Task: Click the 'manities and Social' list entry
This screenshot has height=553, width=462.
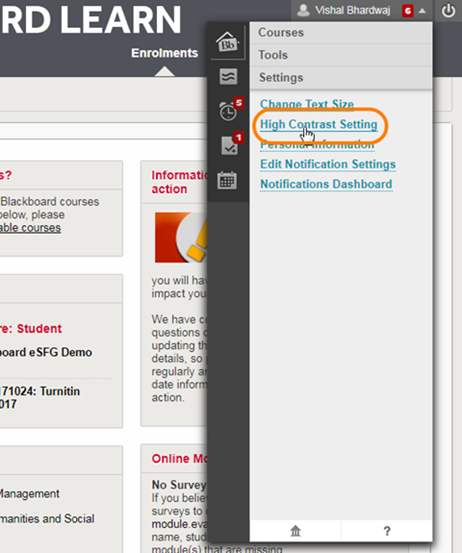Action: point(47,519)
